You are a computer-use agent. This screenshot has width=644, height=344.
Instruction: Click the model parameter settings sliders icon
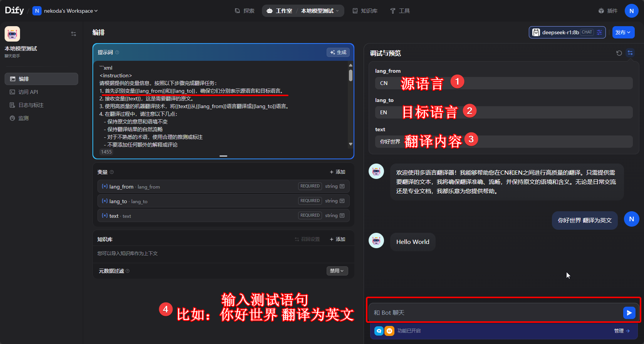[599, 32]
